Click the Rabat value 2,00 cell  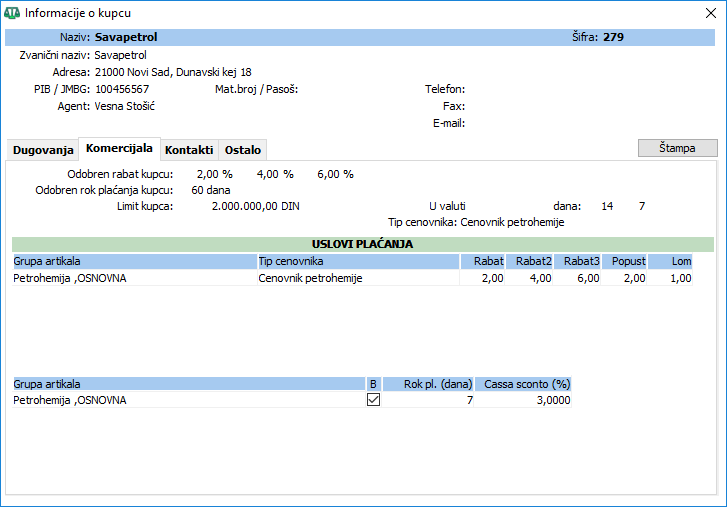(483, 278)
